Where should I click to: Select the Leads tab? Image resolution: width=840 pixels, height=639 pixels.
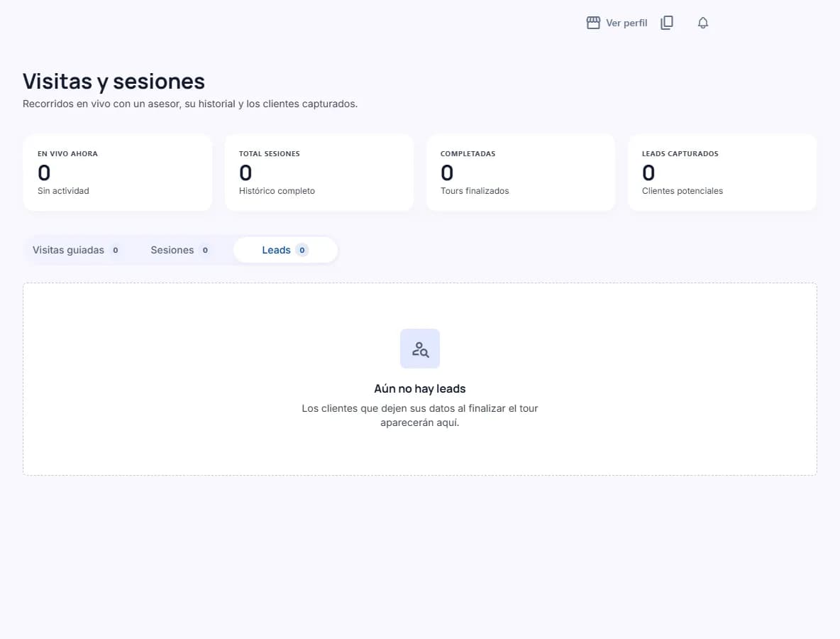tap(285, 250)
